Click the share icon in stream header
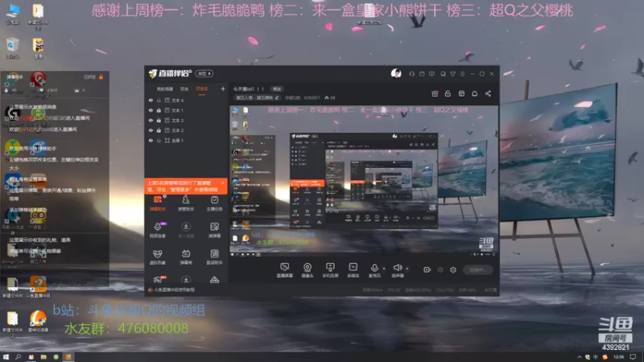Viewport: 644px width, 362px height. (488, 93)
